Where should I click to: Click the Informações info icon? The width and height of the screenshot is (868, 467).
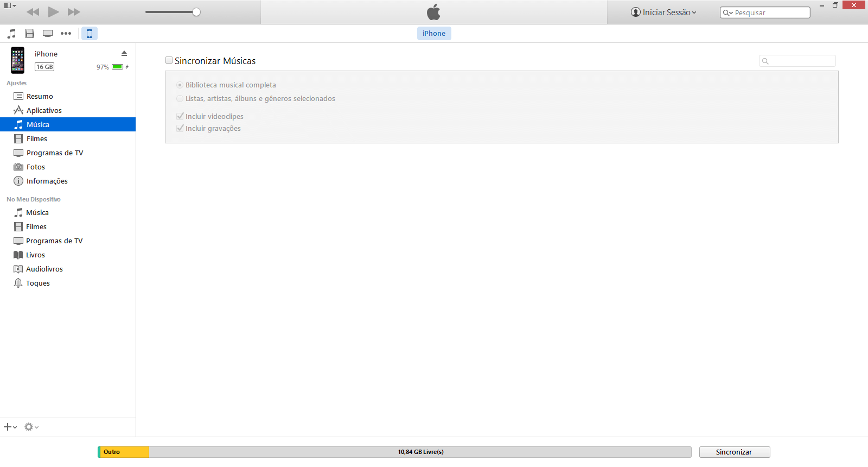point(18,181)
